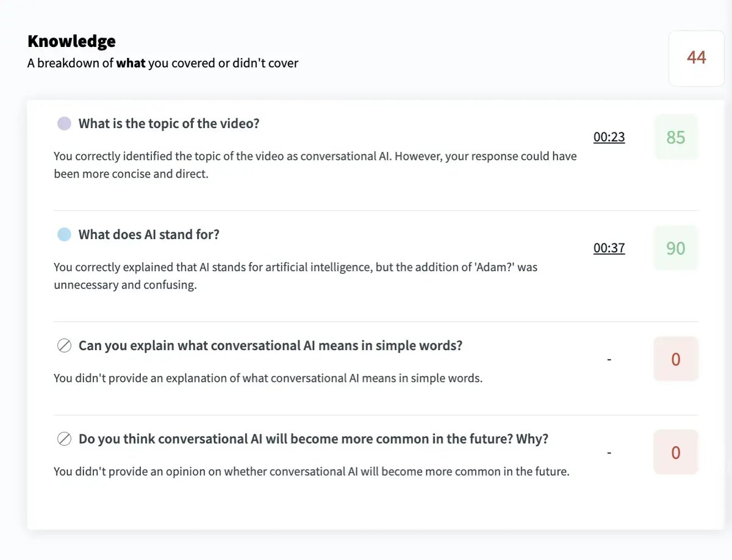732x560 pixels.
Task: Select the 'Do you think conversational AI will become more common' question
Action: pos(314,439)
